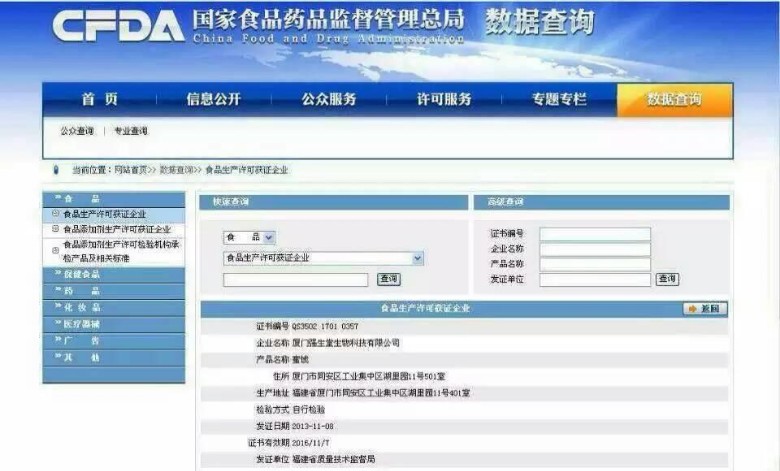Click the 检验方式 value 自行检验
This screenshot has width=780, height=471.
tap(308, 410)
